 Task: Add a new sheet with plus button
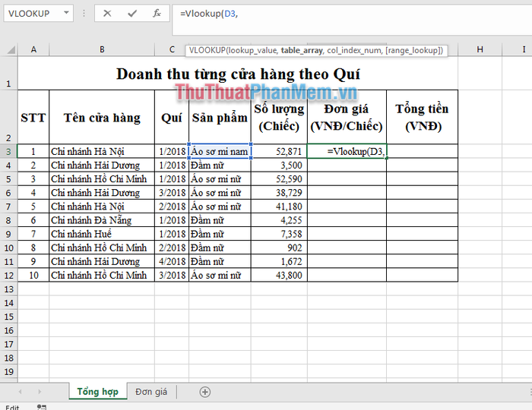click(204, 392)
